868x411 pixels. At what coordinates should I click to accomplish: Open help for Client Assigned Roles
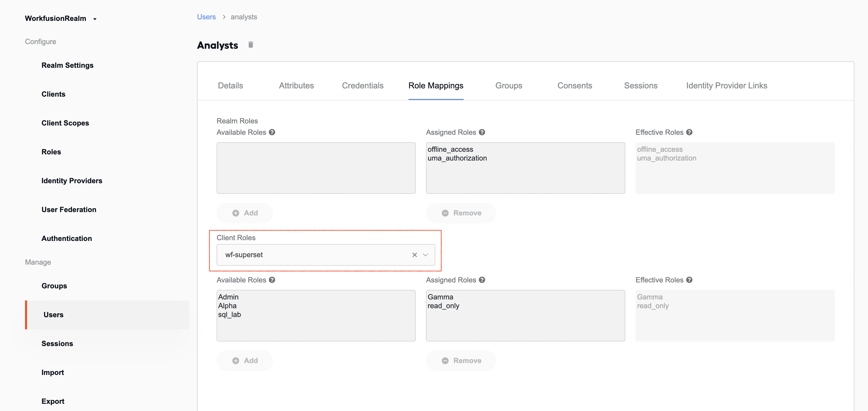(x=482, y=280)
